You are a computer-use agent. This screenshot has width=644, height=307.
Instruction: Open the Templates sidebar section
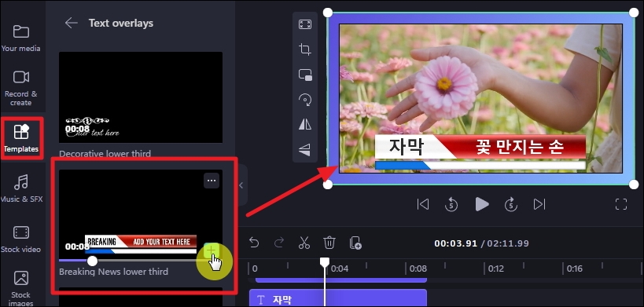pyautogui.click(x=20, y=138)
